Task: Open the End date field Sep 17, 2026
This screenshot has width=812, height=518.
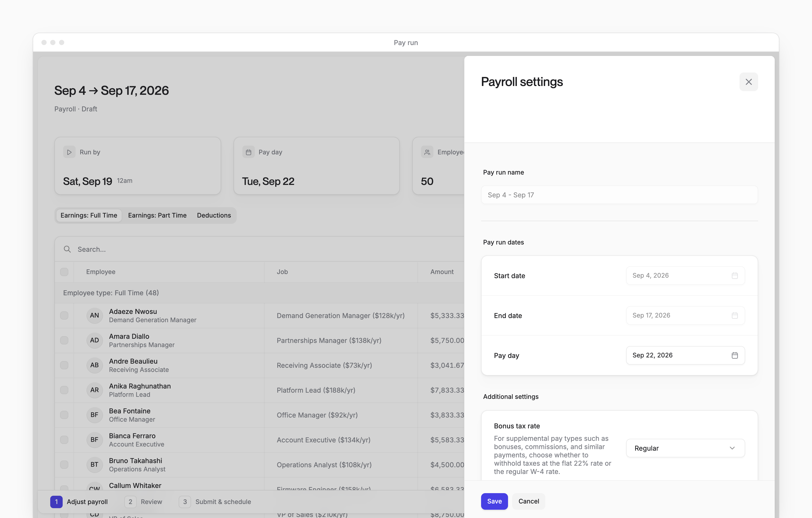Action: pyautogui.click(x=685, y=315)
